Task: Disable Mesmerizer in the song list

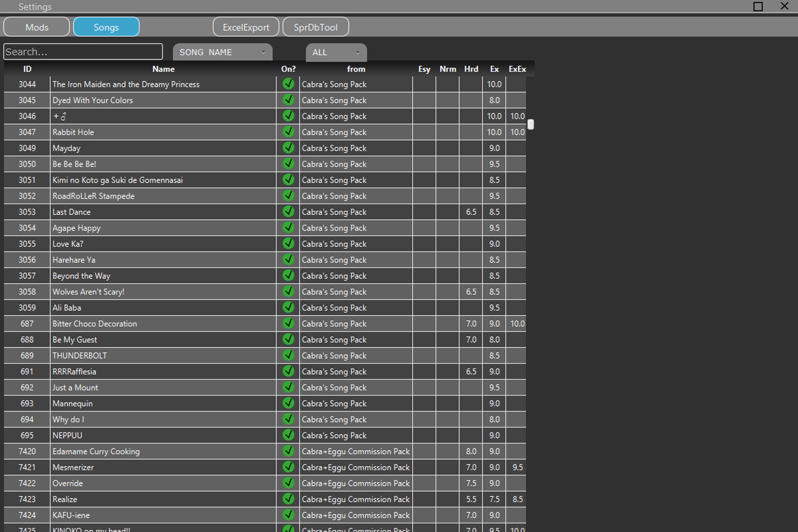Action: (x=288, y=467)
